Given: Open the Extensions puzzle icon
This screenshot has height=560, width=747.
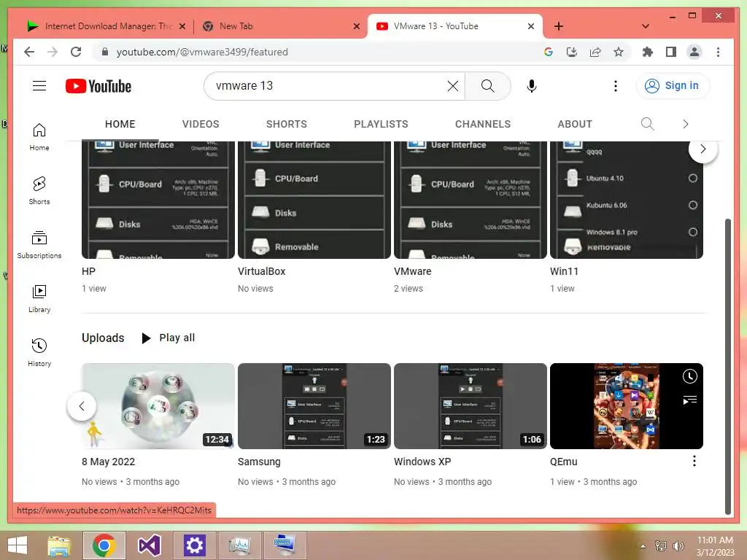Looking at the screenshot, I should pos(648,52).
